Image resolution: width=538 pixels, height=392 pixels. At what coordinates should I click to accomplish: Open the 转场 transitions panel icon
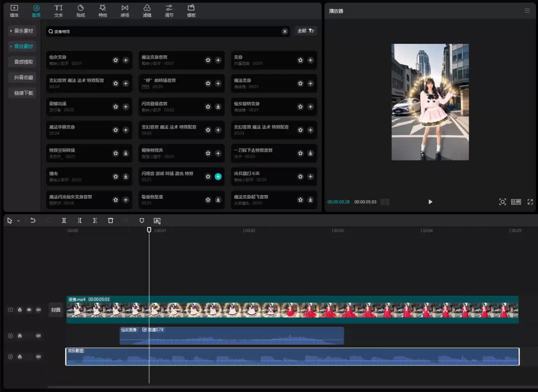click(x=125, y=10)
